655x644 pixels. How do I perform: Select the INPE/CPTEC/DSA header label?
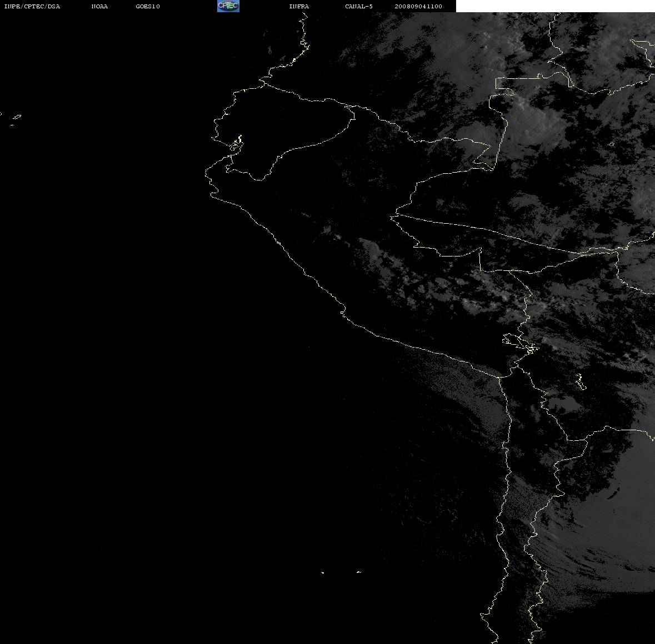[32, 6]
